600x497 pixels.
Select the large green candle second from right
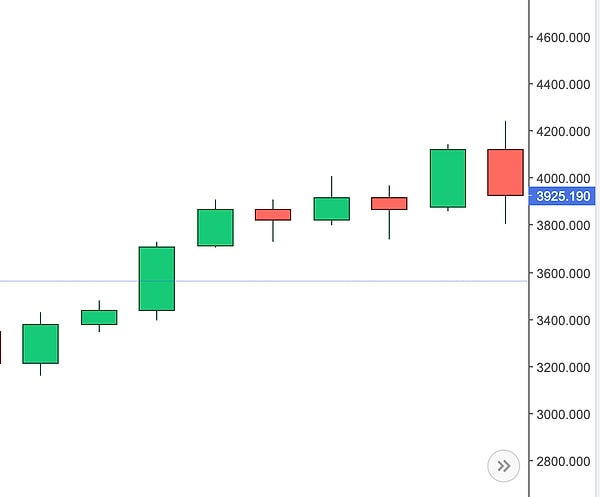(x=447, y=178)
